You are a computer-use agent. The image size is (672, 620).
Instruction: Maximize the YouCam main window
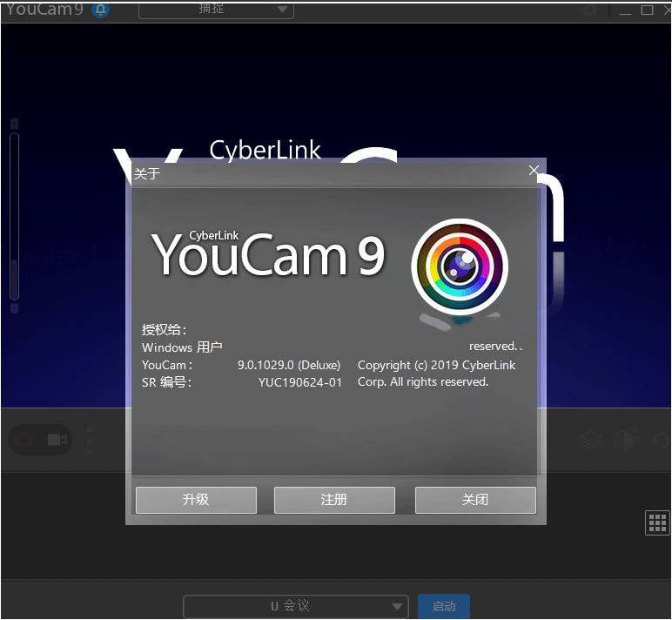point(647,10)
